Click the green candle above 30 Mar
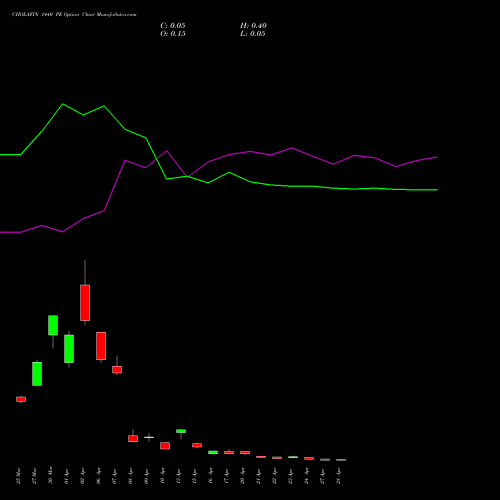This screenshot has height=500, width=500. [53, 325]
